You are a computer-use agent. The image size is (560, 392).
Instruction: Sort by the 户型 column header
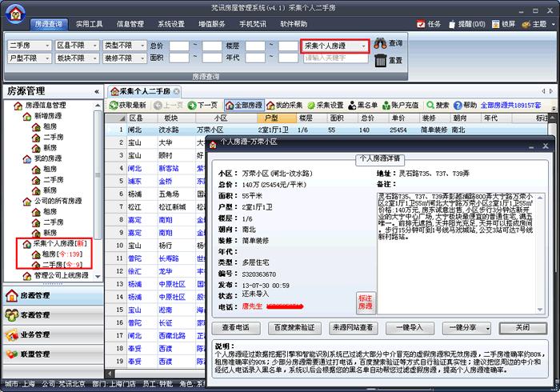coord(277,118)
